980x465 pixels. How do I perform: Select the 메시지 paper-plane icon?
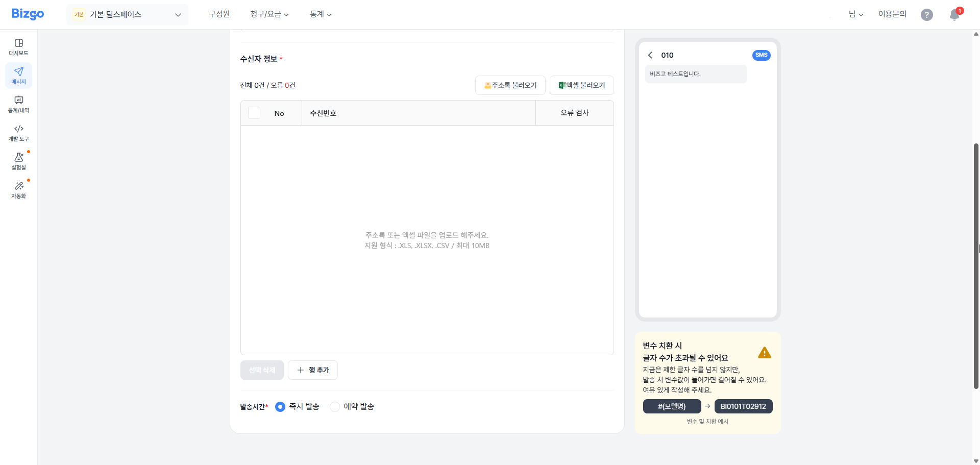18,75
